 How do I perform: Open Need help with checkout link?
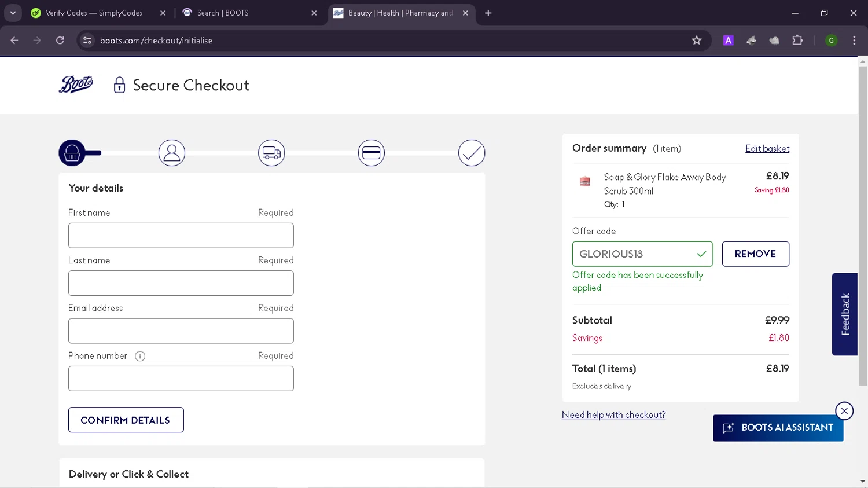613,415
